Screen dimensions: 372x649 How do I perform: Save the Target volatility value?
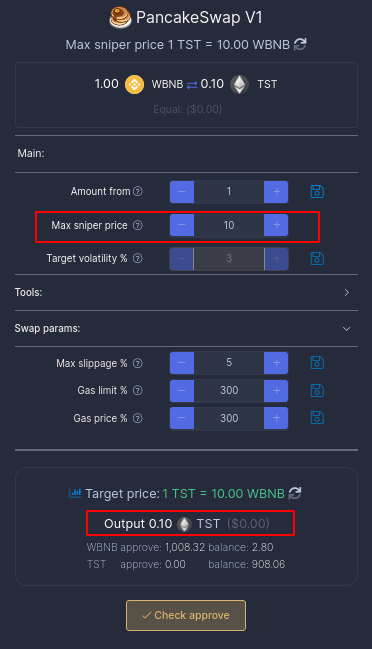tap(317, 258)
